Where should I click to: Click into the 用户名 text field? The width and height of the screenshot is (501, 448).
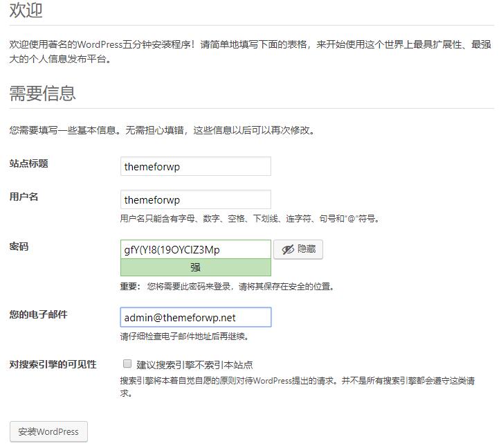[195, 199]
